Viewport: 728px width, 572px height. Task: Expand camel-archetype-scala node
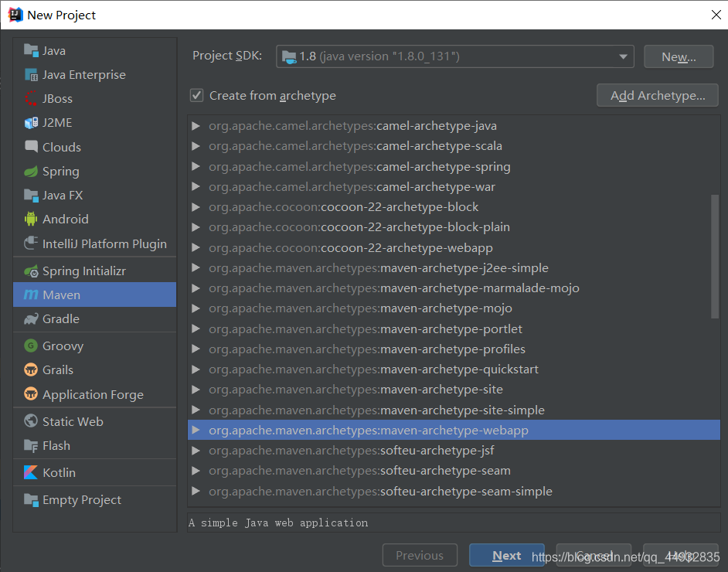point(196,146)
